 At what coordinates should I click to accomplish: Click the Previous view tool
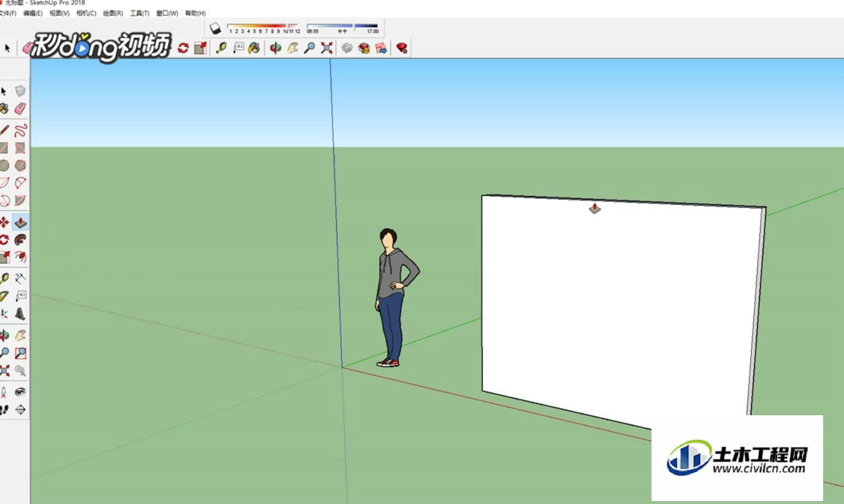[20, 371]
